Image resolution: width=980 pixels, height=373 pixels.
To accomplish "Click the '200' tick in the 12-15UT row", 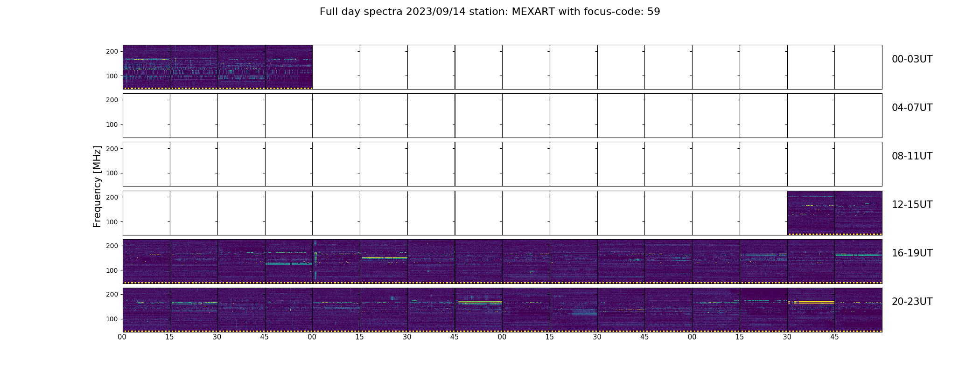I will tap(112, 197).
